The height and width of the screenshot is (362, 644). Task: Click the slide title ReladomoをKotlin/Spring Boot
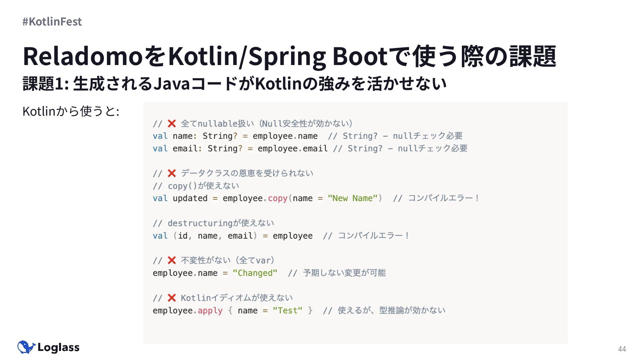pos(289,56)
